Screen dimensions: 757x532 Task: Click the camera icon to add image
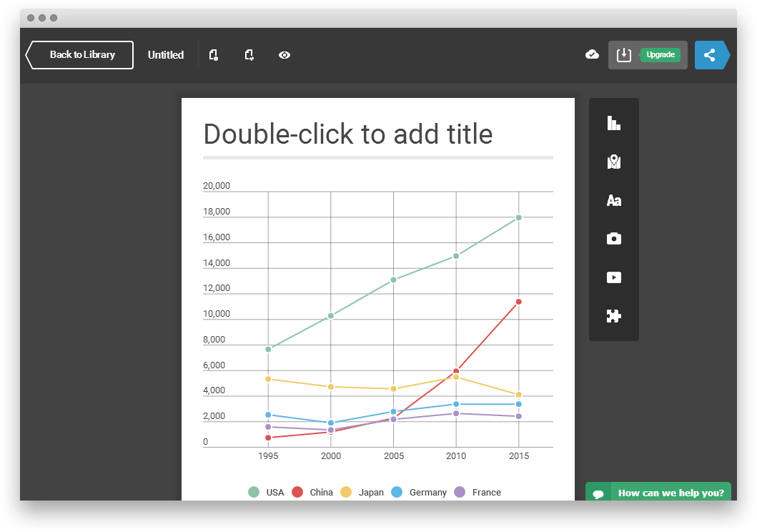coord(613,239)
